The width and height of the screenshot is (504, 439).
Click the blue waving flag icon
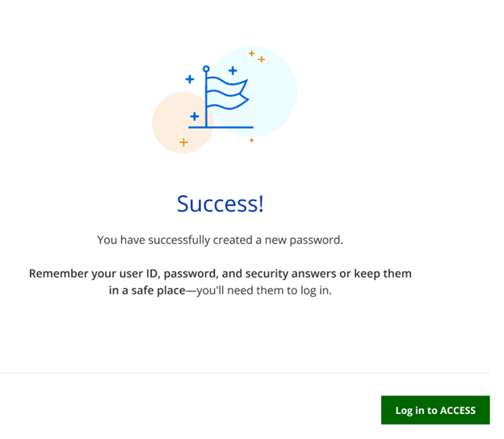point(226,95)
